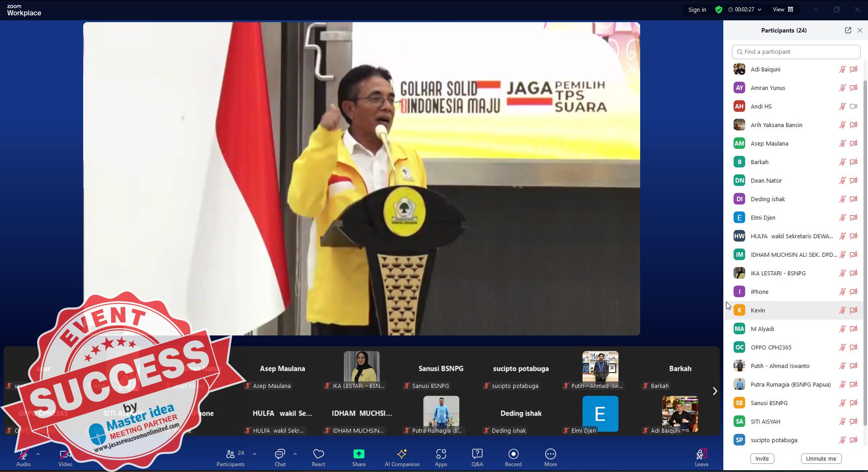
Task: Select Kevin in participants list
Action: pos(758,311)
